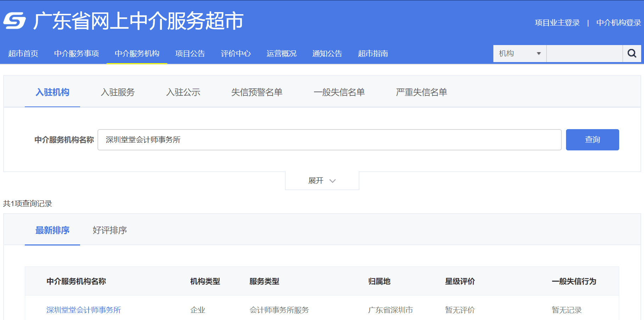Image resolution: width=644 pixels, height=320 pixels.
Task: Switch to the 入驻服务 tab
Action: tap(117, 92)
